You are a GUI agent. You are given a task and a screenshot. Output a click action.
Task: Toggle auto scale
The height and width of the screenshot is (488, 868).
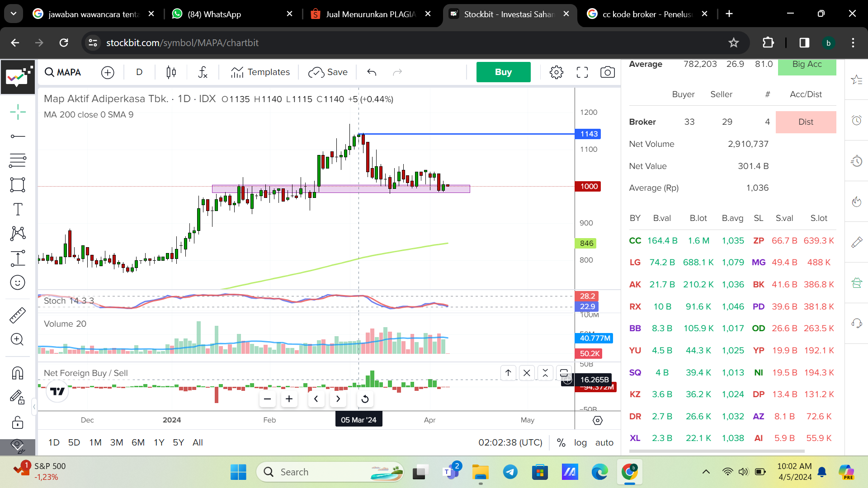coord(604,442)
